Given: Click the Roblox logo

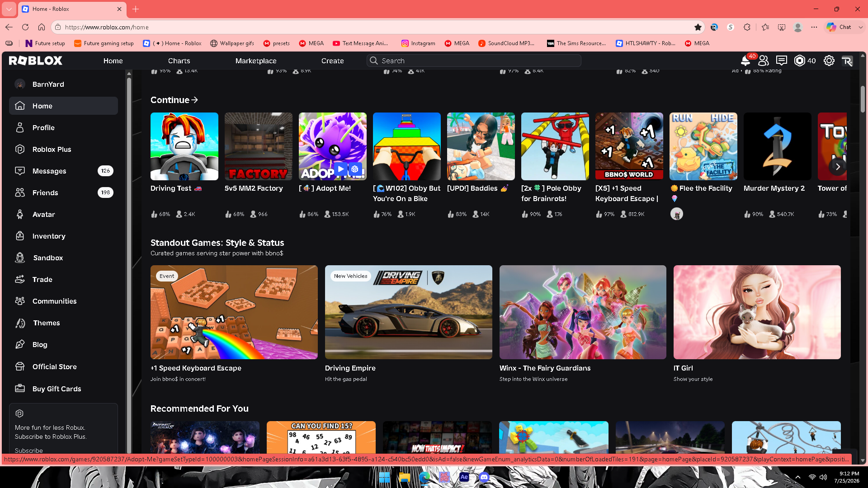Looking at the screenshot, I should pos(36,61).
